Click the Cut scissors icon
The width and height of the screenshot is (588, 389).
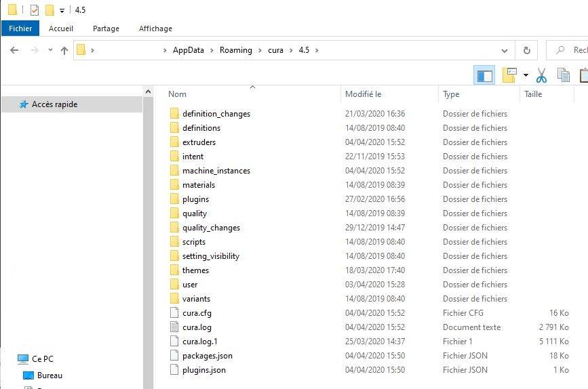click(x=541, y=75)
